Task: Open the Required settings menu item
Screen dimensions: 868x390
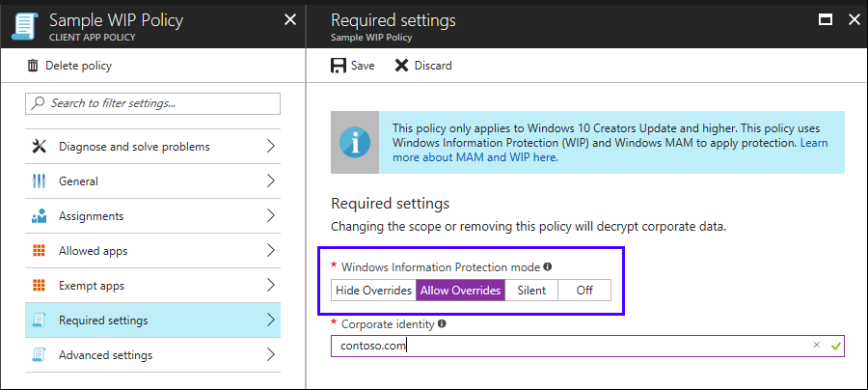Action: [103, 320]
